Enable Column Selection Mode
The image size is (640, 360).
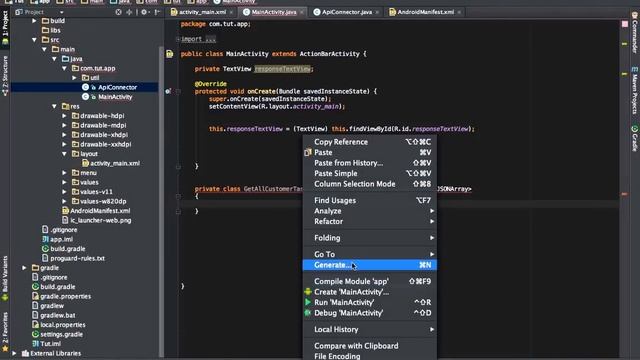tap(369, 184)
